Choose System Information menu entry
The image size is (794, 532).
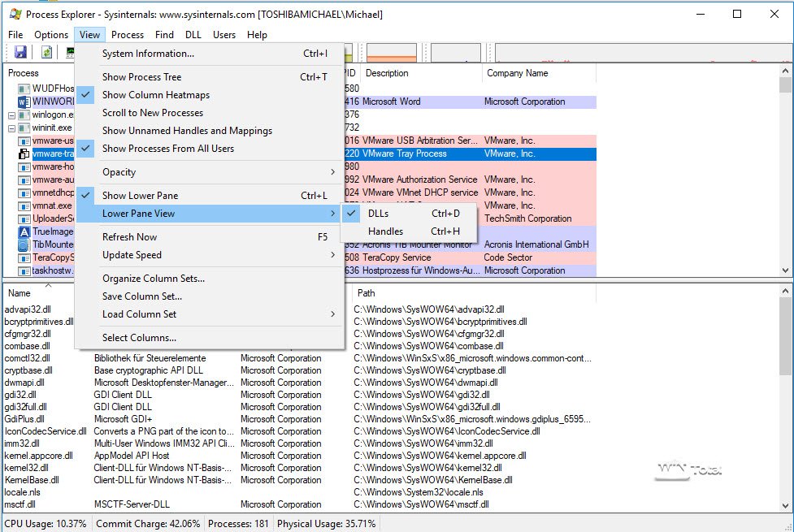point(210,53)
